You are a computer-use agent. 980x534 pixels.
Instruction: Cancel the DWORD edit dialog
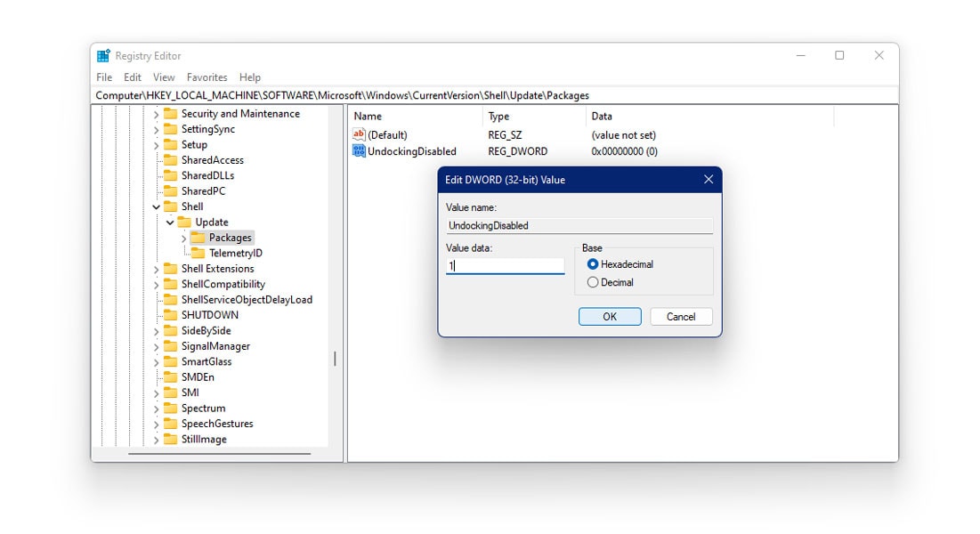[681, 317]
